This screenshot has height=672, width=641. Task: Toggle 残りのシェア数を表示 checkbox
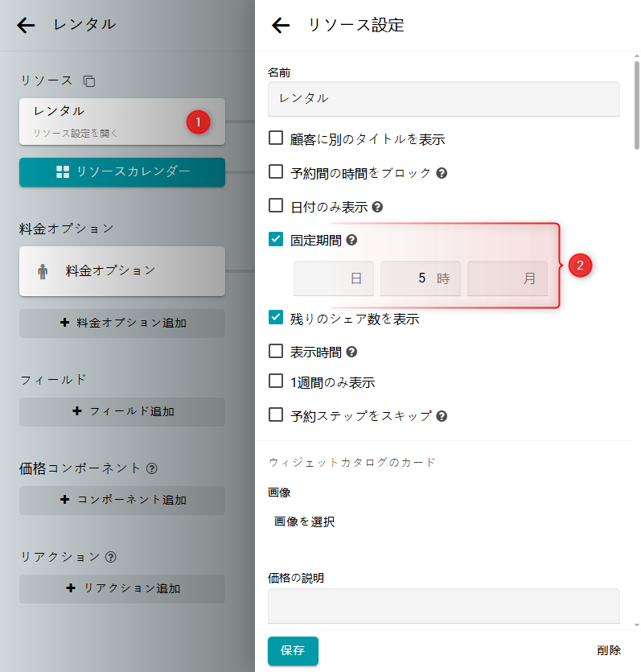(x=276, y=318)
